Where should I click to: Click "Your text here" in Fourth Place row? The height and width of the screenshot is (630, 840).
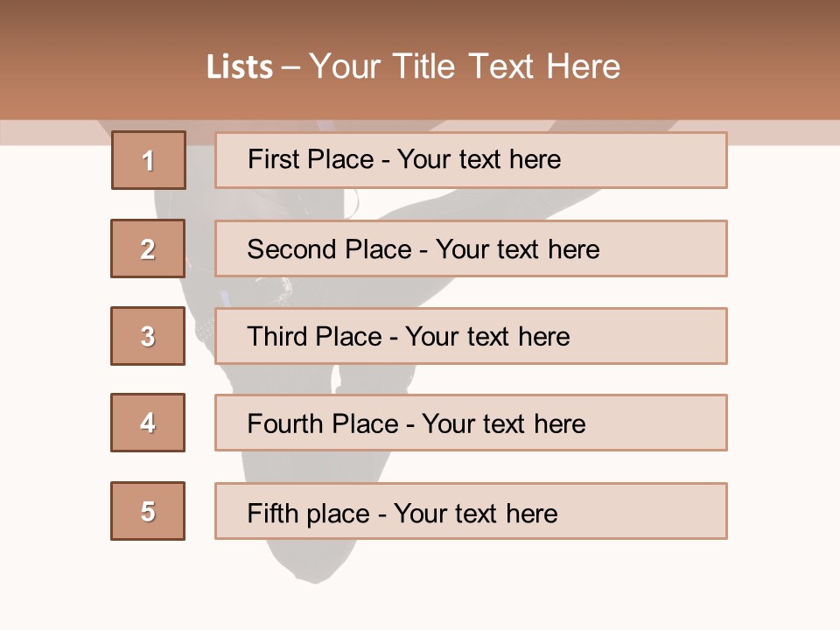coord(503,424)
